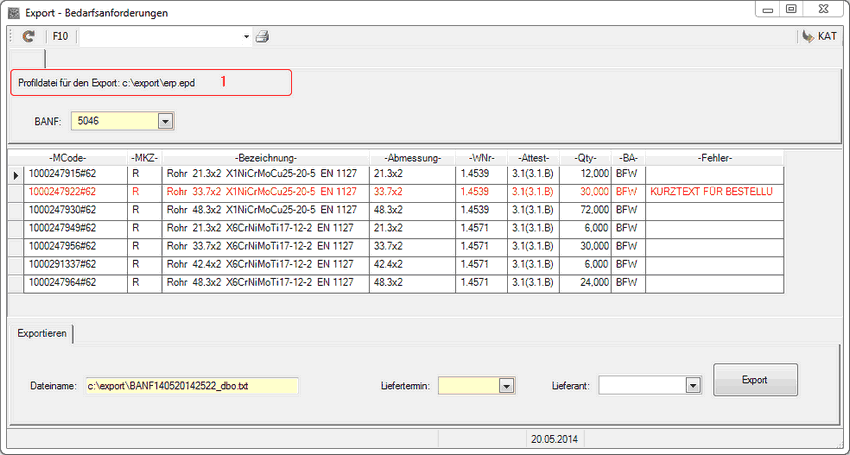Viewport: 850px width, 455px height.
Task: Select row with MCode 1000291337#62
Action: 61,264
